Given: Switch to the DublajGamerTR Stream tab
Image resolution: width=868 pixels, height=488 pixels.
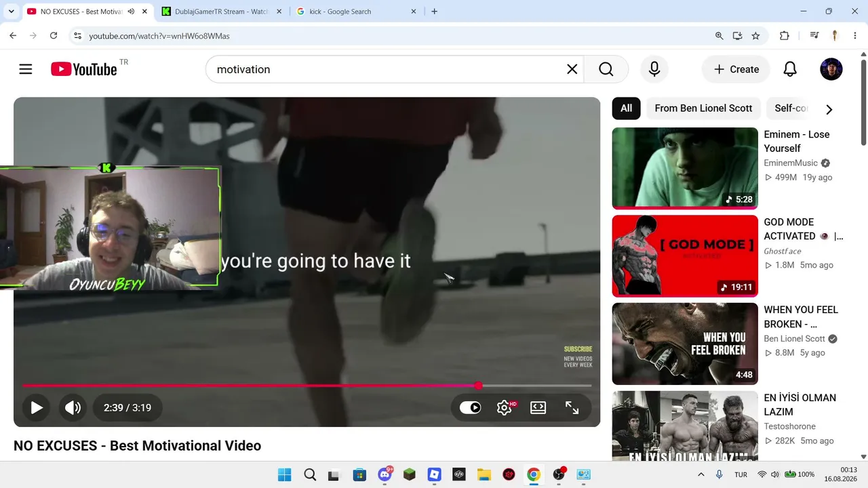Looking at the screenshot, I should 222,12.
